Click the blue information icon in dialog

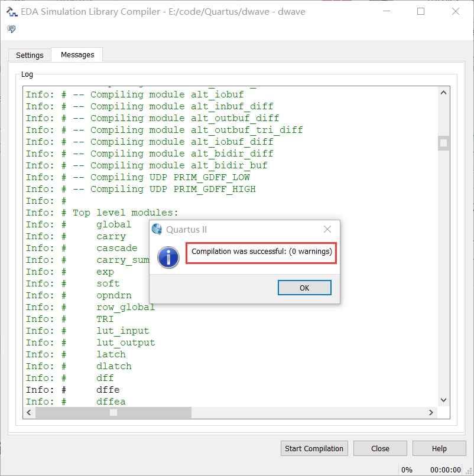[168, 257]
